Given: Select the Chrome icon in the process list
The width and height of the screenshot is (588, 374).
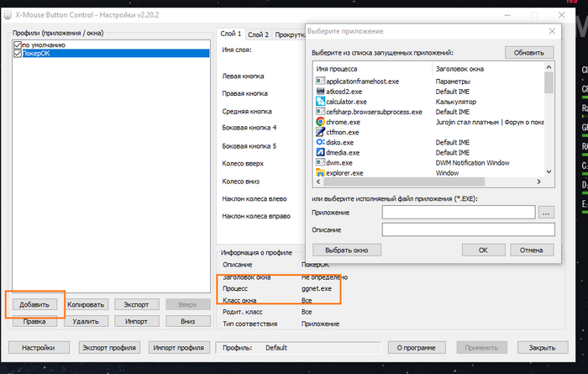Looking at the screenshot, I should [x=320, y=122].
